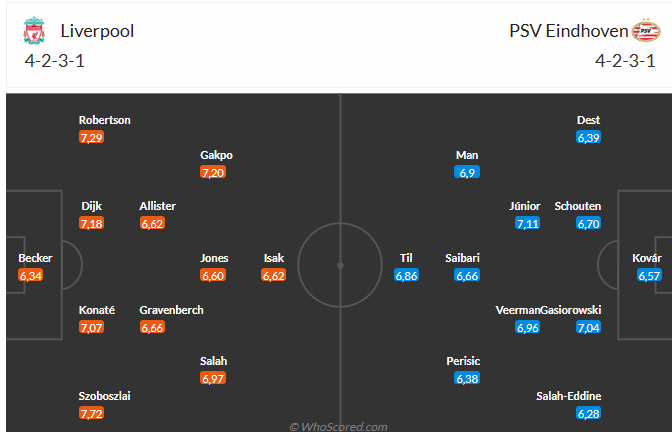Click the Isak player name
This screenshot has height=432, width=672.
click(274, 258)
